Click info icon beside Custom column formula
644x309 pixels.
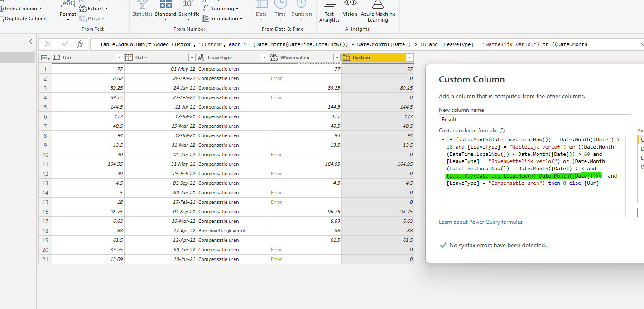[502, 130]
